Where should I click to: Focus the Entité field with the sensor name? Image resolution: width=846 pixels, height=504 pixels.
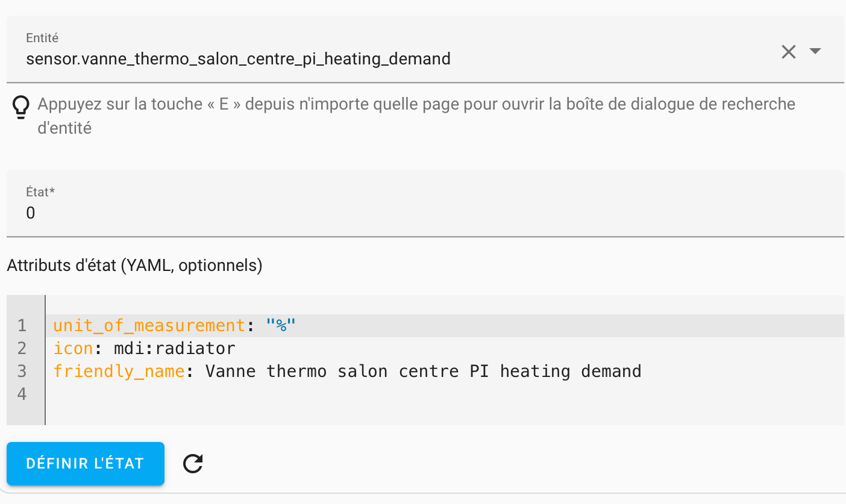pyautogui.click(x=238, y=59)
